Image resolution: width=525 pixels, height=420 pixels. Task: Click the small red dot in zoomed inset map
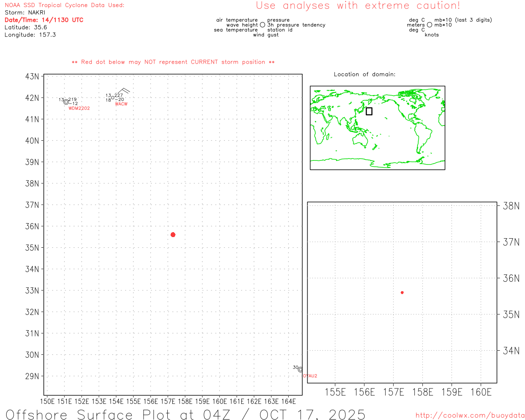pos(402,292)
